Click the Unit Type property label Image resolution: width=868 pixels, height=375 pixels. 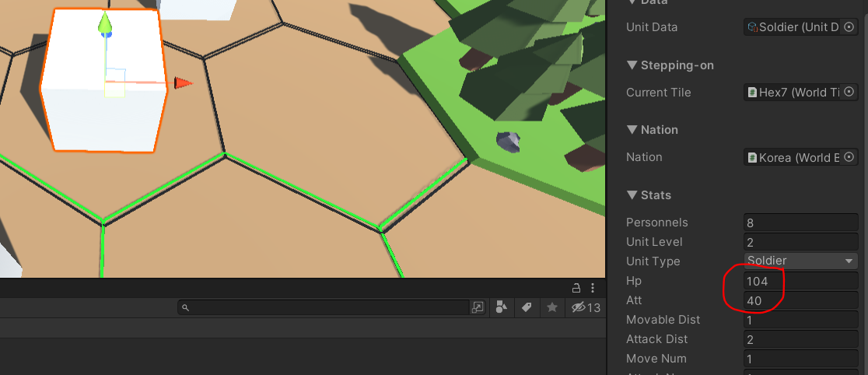[x=653, y=261]
